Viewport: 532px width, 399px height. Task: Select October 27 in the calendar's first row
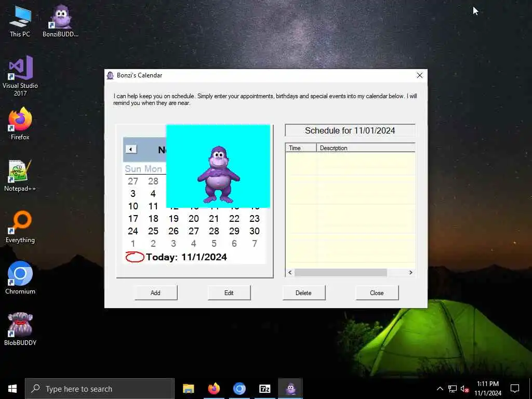[133, 181]
